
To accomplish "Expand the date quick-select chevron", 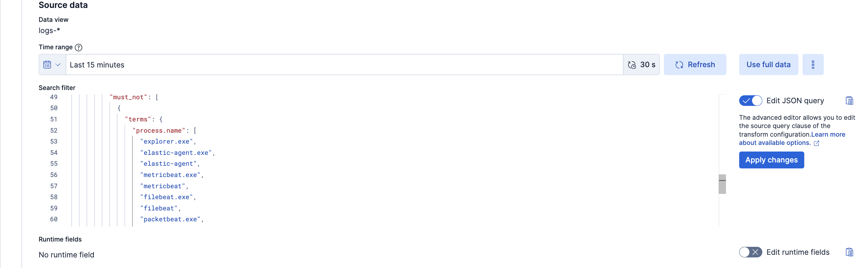I will pyautogui.click(x=58, y=65).
